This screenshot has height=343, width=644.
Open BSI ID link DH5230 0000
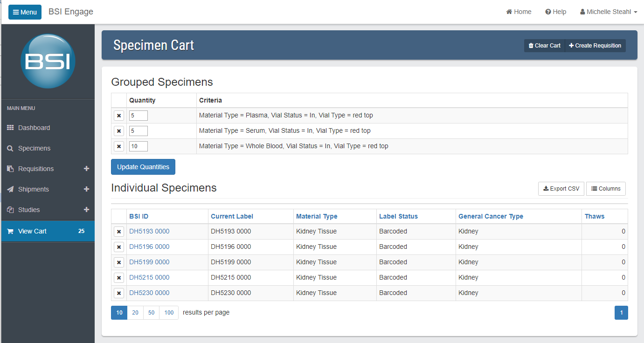coord(149,293)
